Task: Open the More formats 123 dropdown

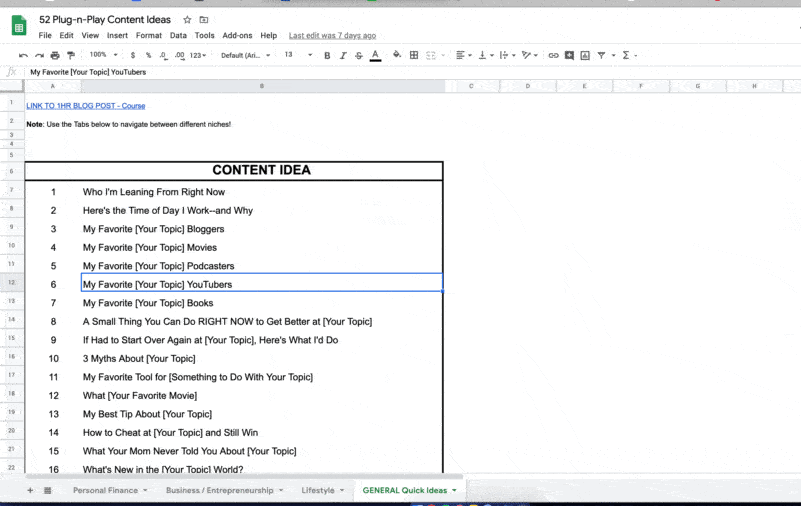Action: pyautogui.click(x=198, y=55)
